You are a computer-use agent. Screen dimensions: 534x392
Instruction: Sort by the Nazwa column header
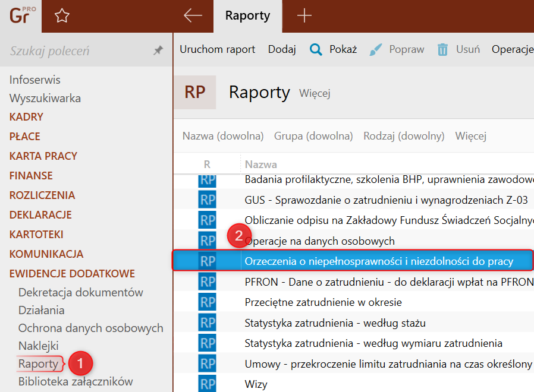261,165
